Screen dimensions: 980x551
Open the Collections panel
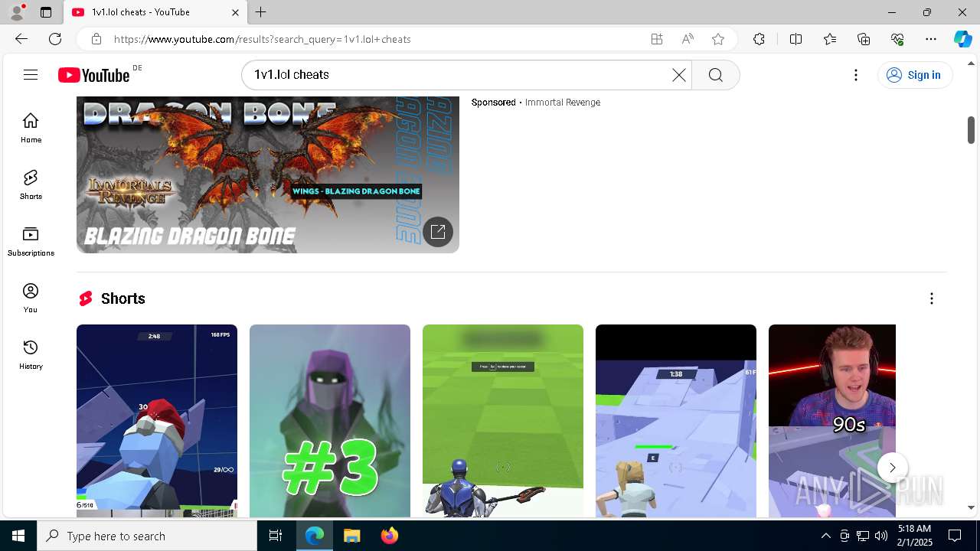864,39
